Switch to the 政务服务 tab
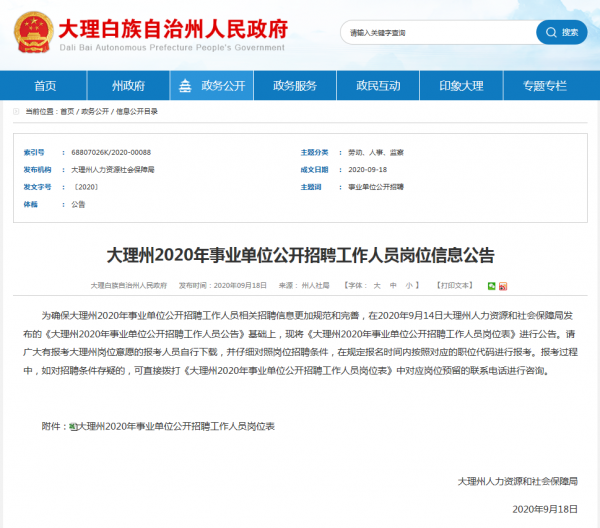The width and height of the screenshot is (600, 528). [295, 86]
